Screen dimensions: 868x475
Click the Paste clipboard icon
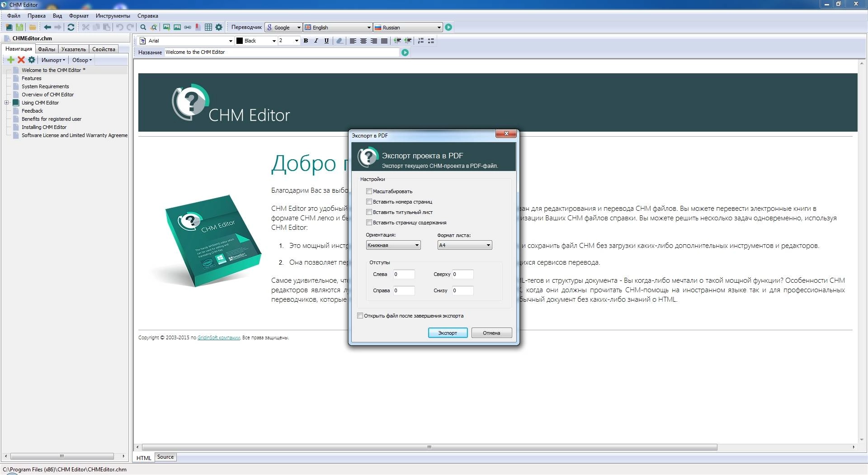107,27
